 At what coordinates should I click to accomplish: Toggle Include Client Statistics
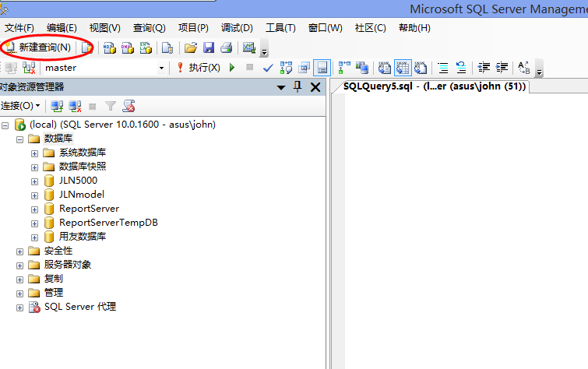tap(362, 68)
